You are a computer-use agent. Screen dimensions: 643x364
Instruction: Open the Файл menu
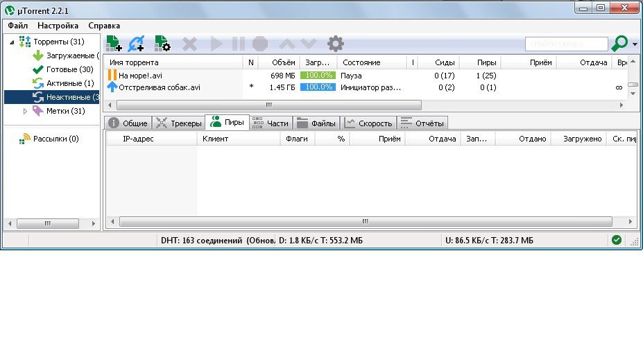[17, 26]
